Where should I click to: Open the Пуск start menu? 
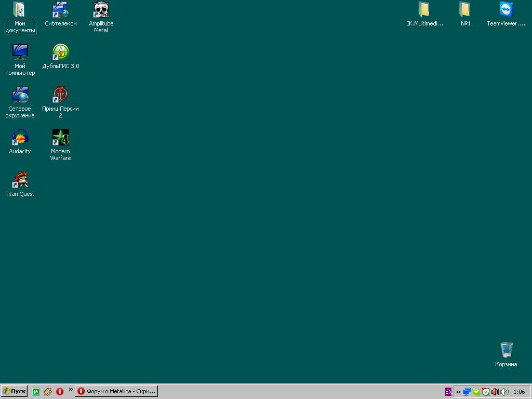14,391
